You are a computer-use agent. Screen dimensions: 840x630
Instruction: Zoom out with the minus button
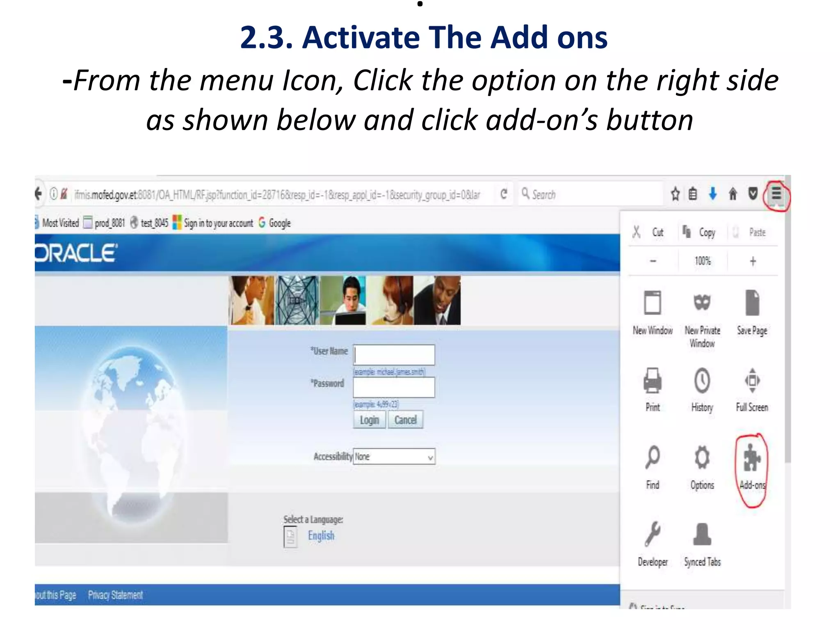point(653,261)
